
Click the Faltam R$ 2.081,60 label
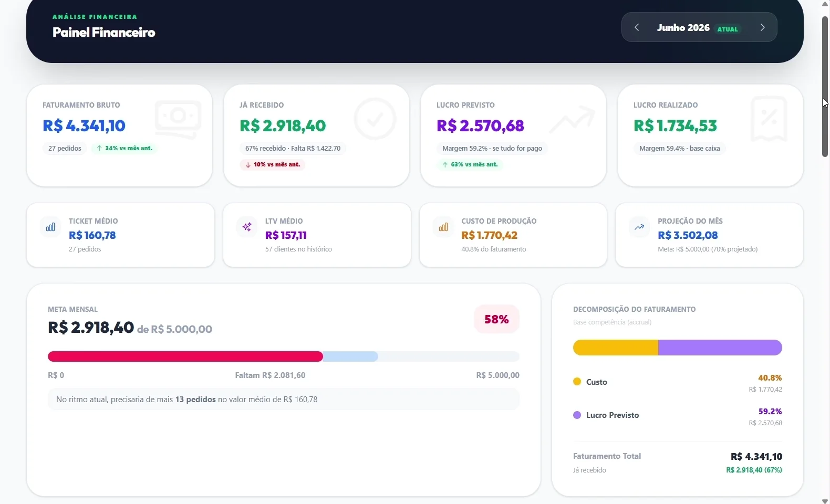270,375
